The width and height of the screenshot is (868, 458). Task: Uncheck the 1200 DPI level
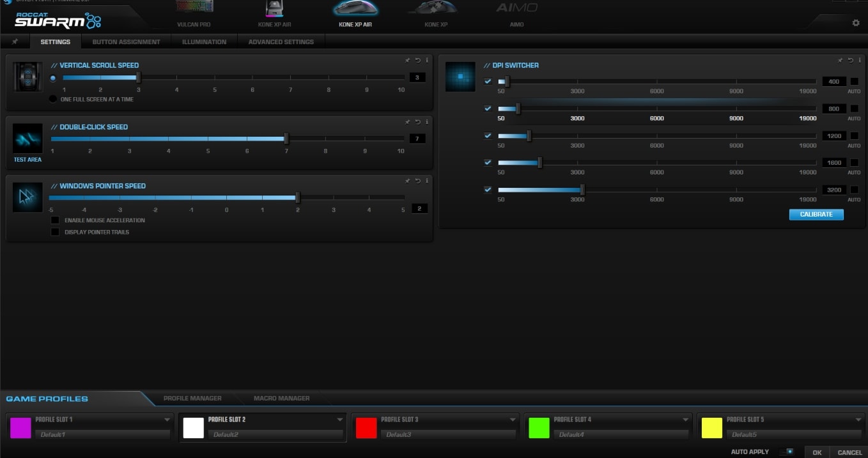pos(488,135)
